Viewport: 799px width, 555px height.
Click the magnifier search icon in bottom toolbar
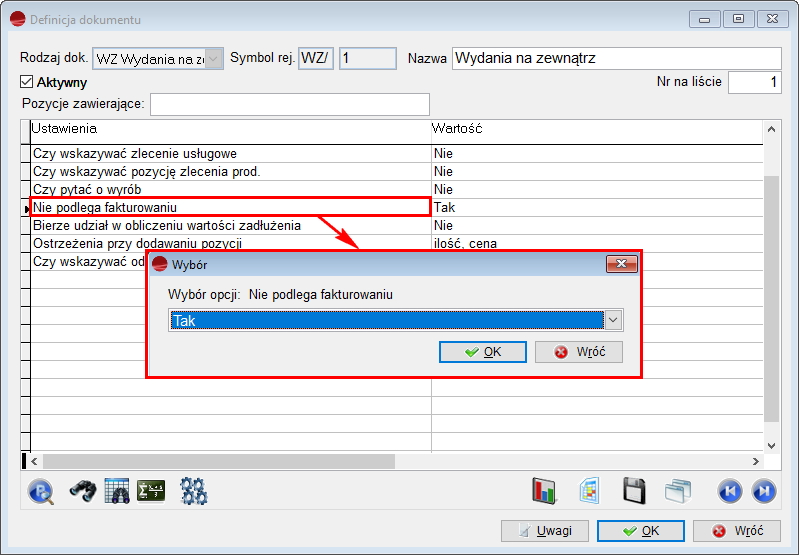[41, 491]
